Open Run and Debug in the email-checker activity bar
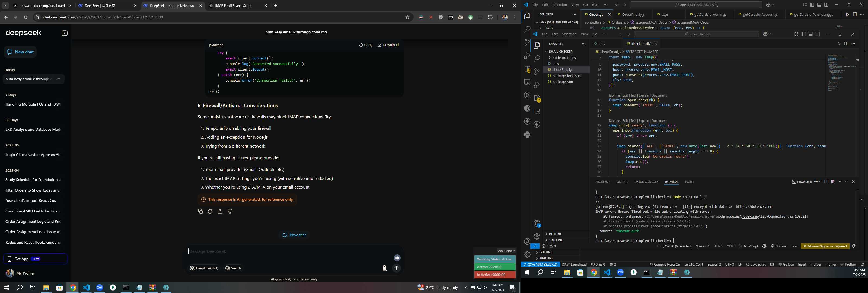Viewport: 868px width, 293px height. 537,85
